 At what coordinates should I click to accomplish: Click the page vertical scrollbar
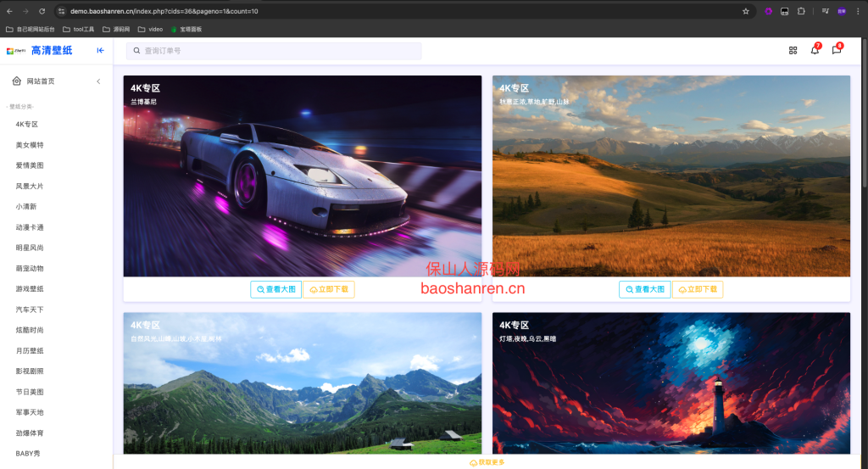click(864, 111)
